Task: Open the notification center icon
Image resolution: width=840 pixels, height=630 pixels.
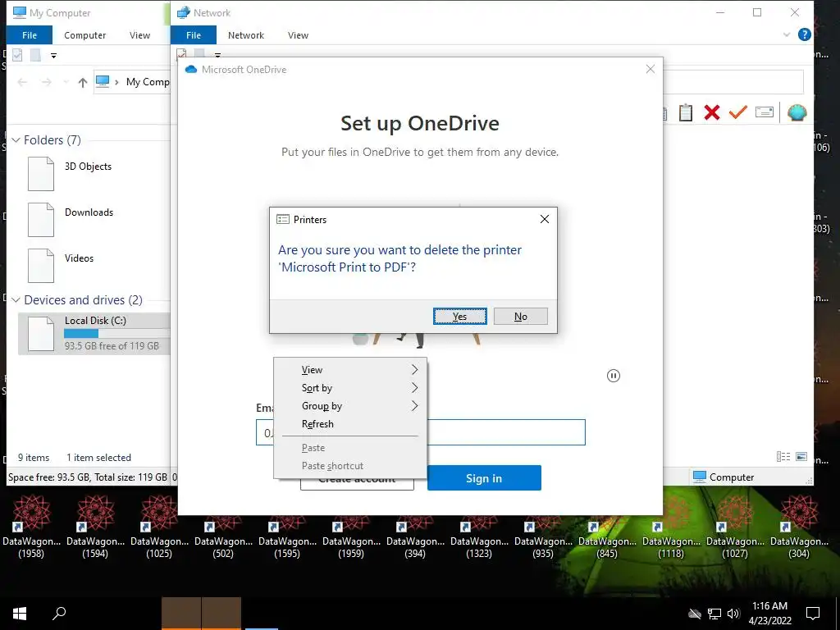Action: 813,614
